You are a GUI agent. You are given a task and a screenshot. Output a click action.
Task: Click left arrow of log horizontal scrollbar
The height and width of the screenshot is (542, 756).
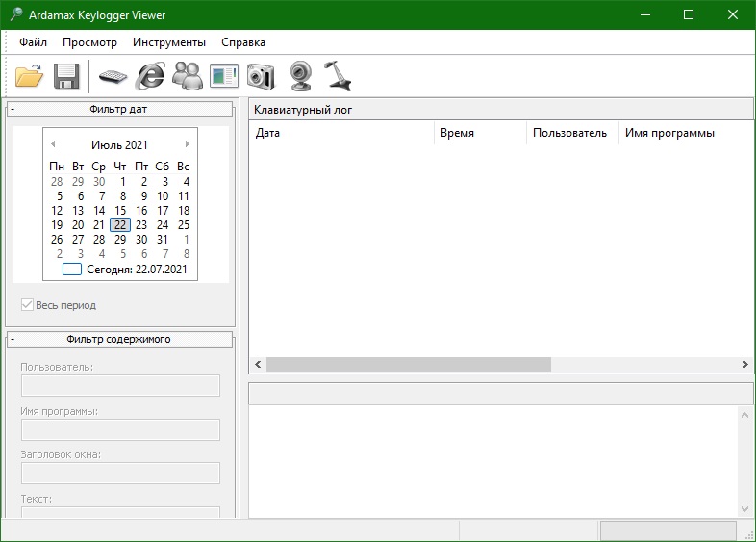(x=258, y=365)
